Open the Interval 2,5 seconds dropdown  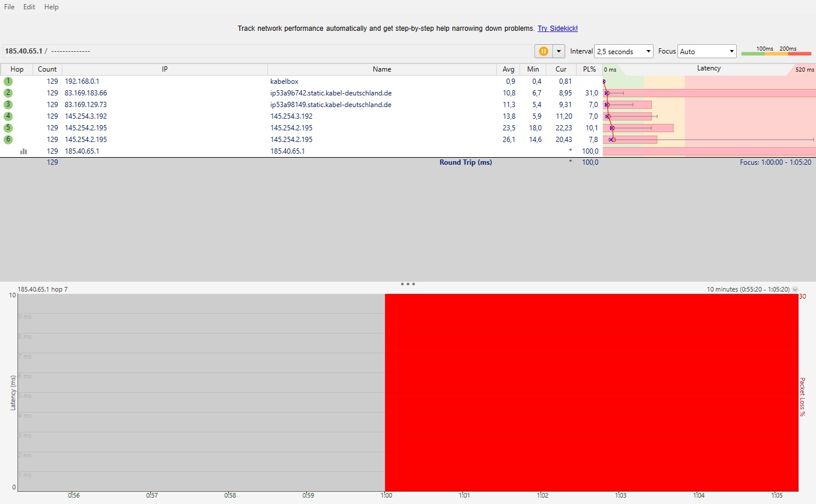coord(624,51)
